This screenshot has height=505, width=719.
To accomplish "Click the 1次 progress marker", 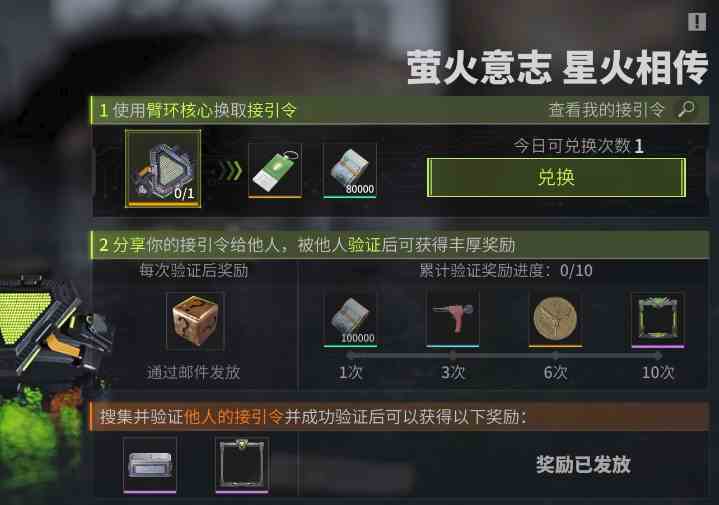I will tap(351, 372).
